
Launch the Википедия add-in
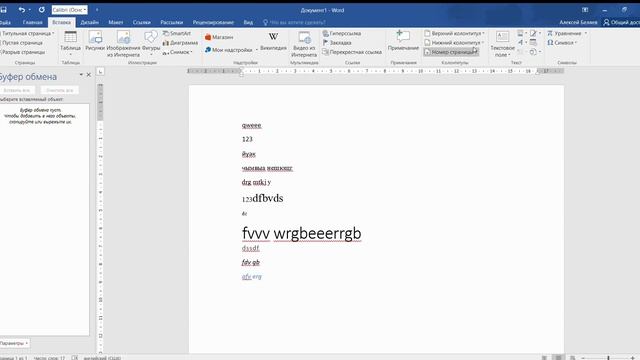coord(273,42)
